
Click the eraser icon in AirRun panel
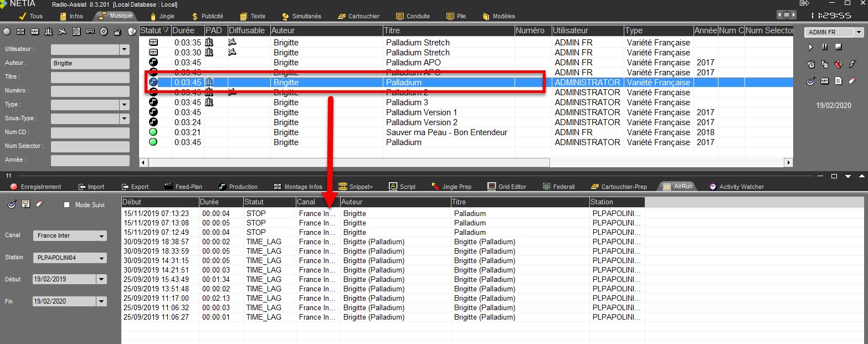(x=39, y=204)
